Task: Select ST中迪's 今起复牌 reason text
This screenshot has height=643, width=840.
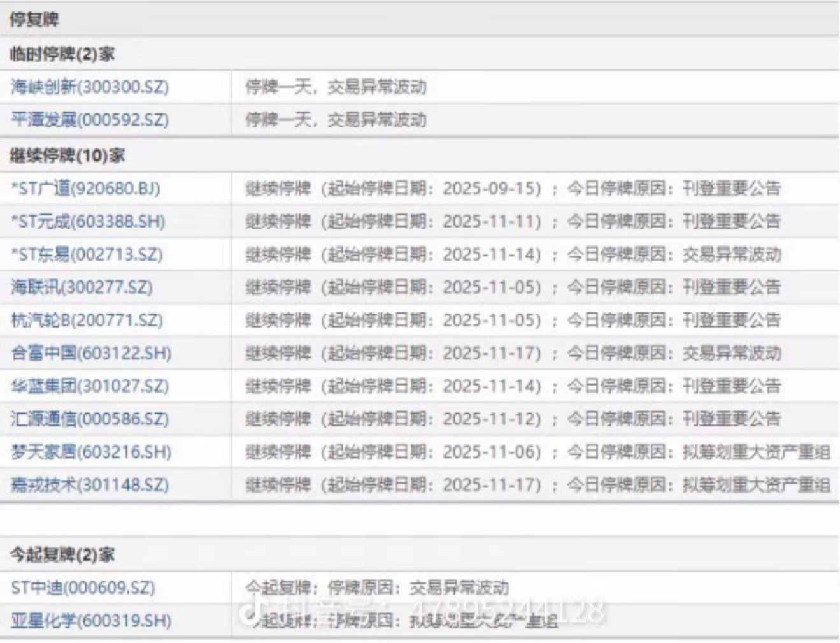Action: pos(377,588)
